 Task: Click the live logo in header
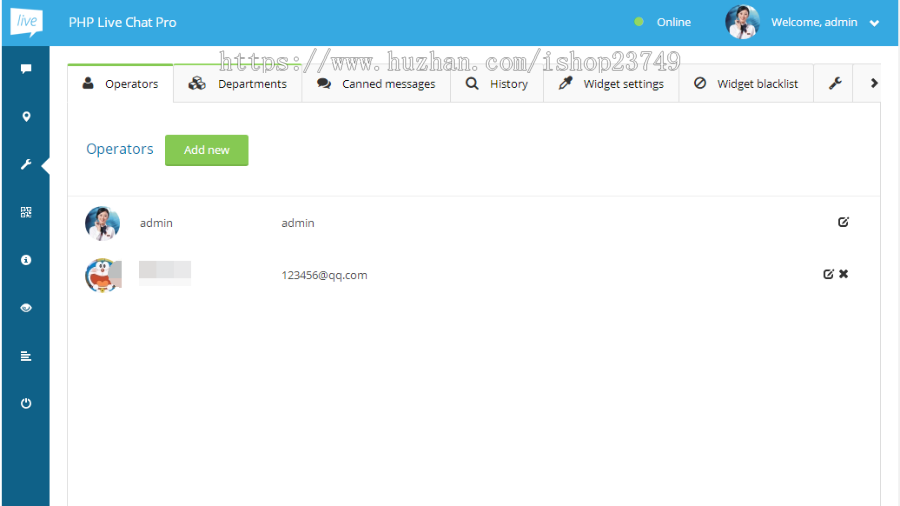(26, 22)
